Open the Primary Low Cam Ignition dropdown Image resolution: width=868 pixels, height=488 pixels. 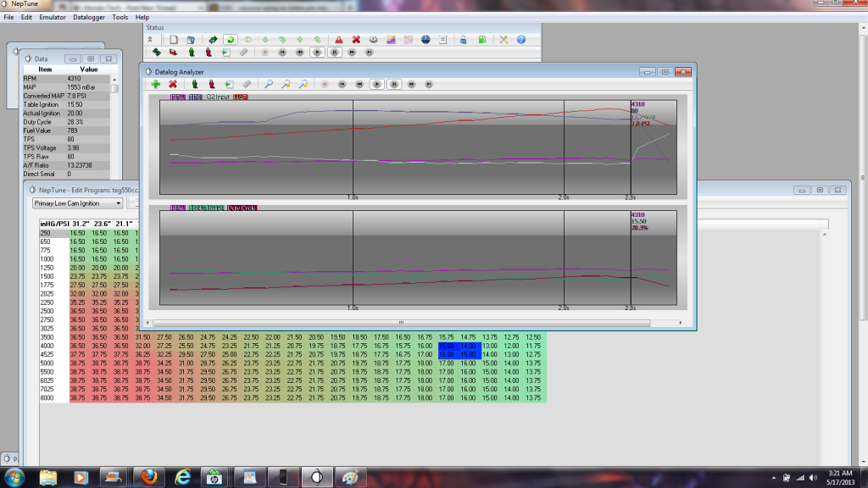tap(78, 203)
